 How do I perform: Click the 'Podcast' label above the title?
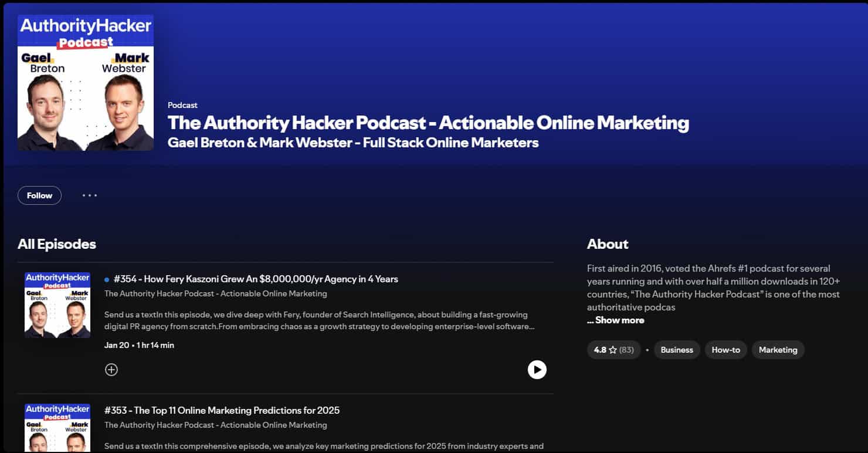pos(182,105)
